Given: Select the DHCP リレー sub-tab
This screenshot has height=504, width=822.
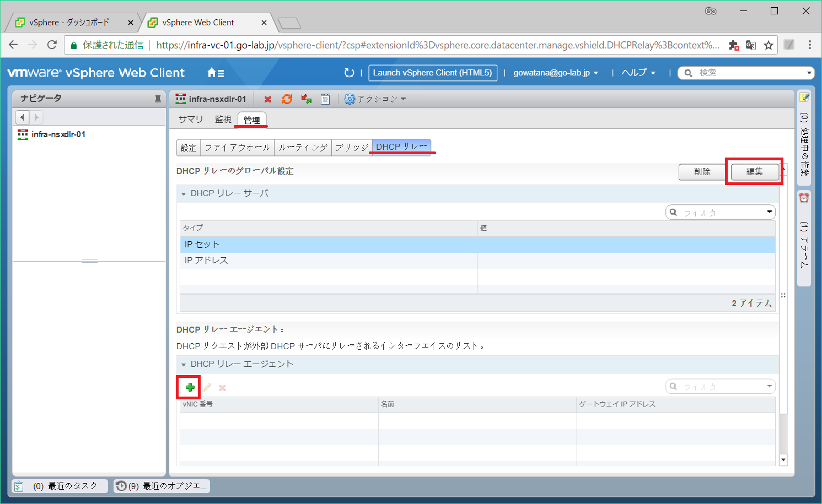Looking at the screenshot, I should coord(401,147).
